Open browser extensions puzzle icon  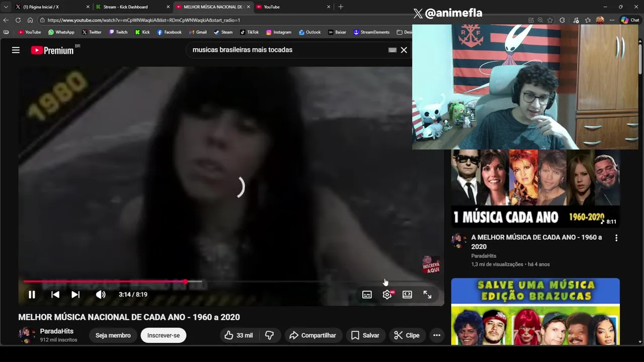pyautogui.click(x=562, y=20)
